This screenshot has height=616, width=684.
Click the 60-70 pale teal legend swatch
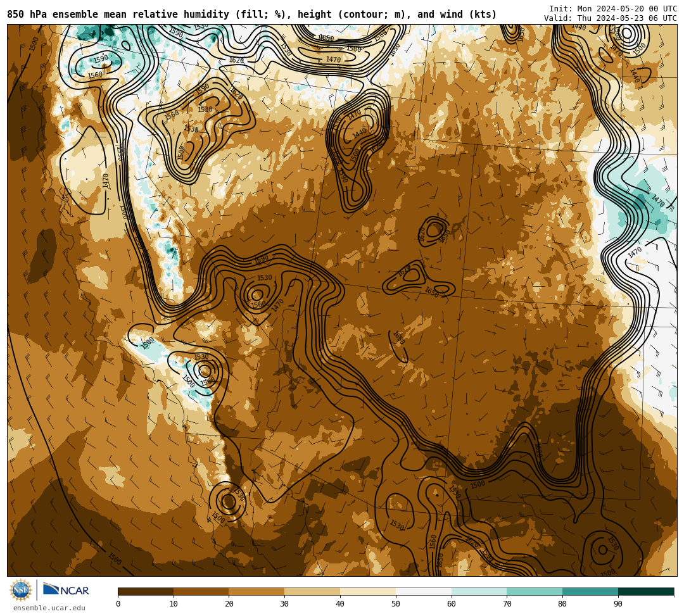coord(479,591)
